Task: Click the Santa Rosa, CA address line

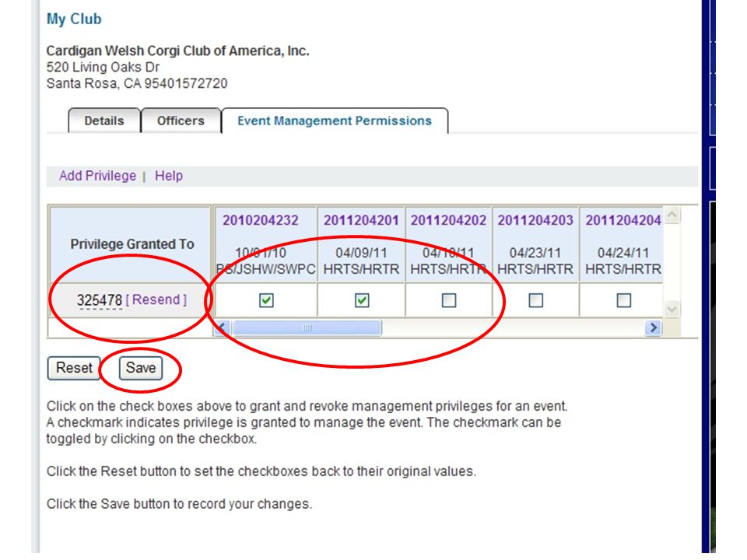Action: pos(137,84)
